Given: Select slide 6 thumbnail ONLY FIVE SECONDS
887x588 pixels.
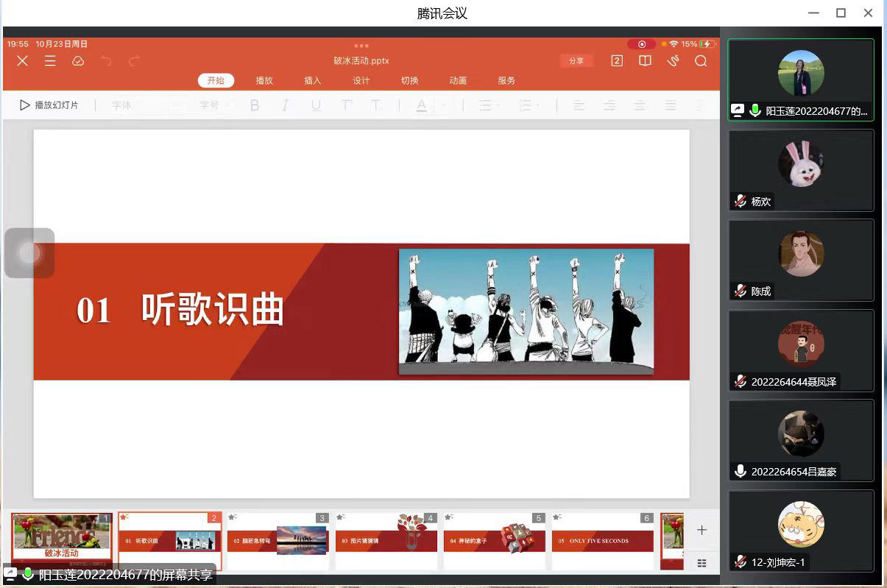Looking at the screenshot, I should (x=603, y=541).
